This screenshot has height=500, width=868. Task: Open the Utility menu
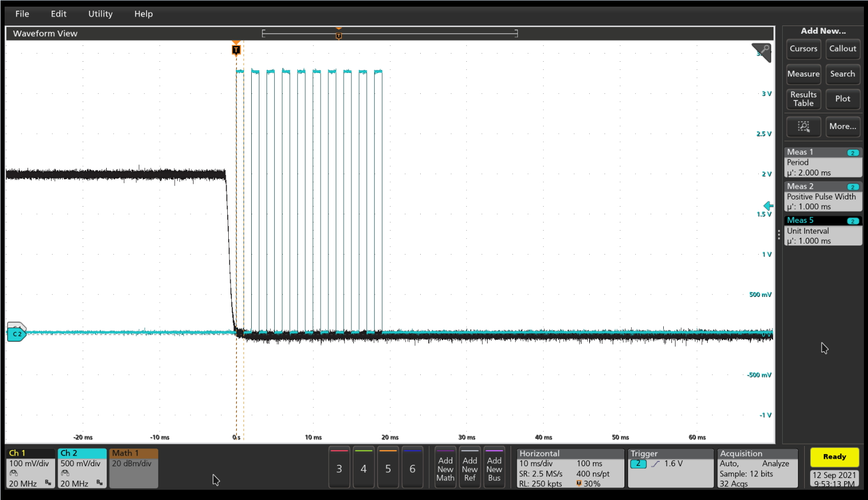coord(100,14)
